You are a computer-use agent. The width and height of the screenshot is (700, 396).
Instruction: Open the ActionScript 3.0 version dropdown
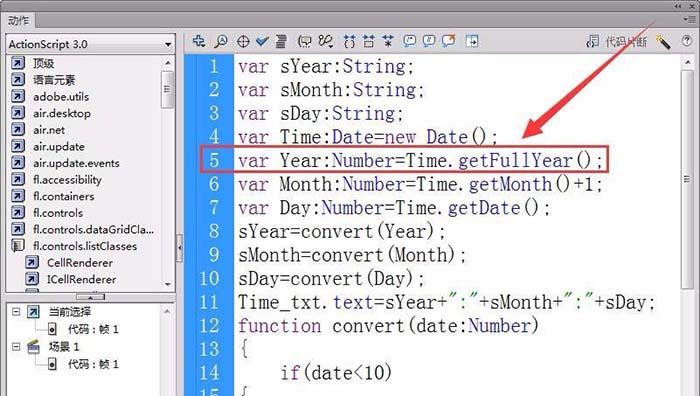point(91,44)
